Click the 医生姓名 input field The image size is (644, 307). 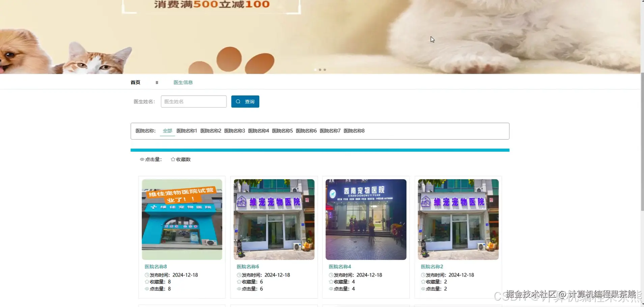(194, 101)
